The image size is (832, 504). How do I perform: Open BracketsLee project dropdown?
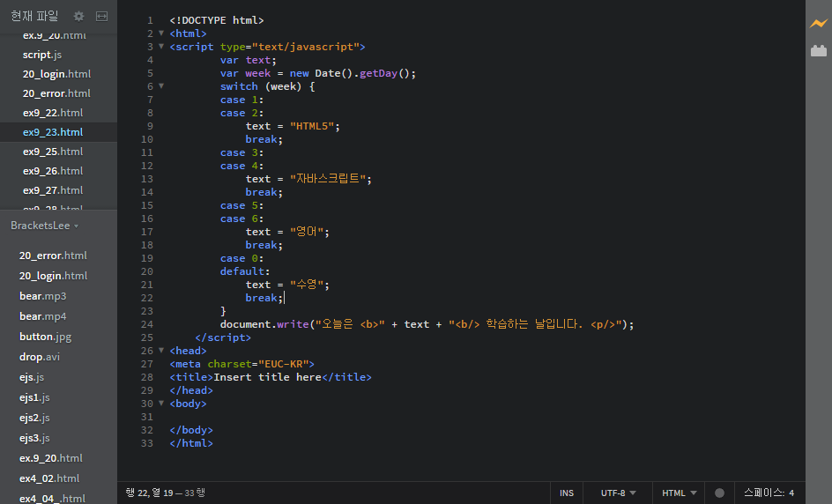tap(45, 226)
